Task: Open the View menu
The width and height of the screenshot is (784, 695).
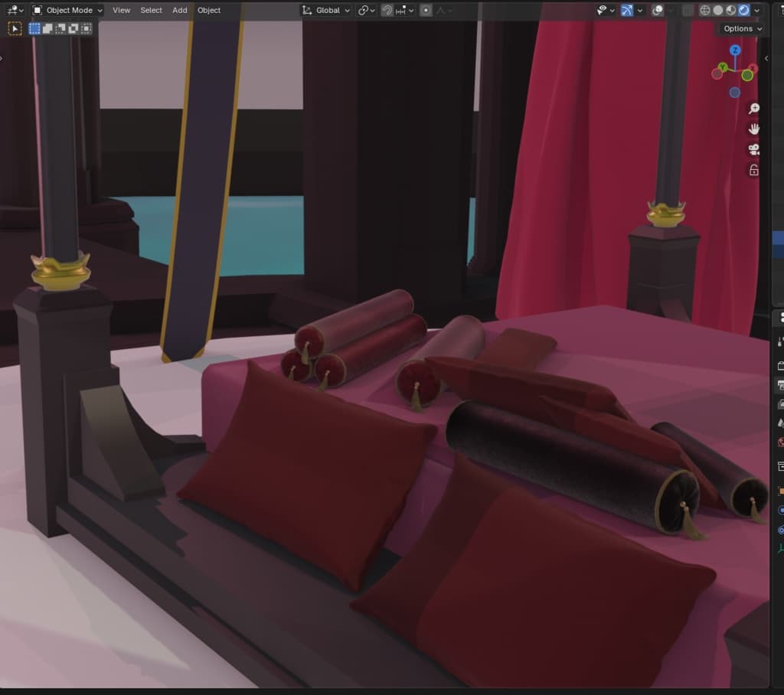Action: (121, 10)
